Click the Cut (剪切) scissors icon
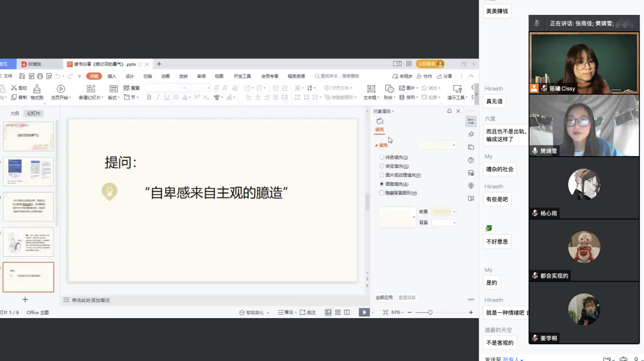The image size is (644, 361). [14, 88]
